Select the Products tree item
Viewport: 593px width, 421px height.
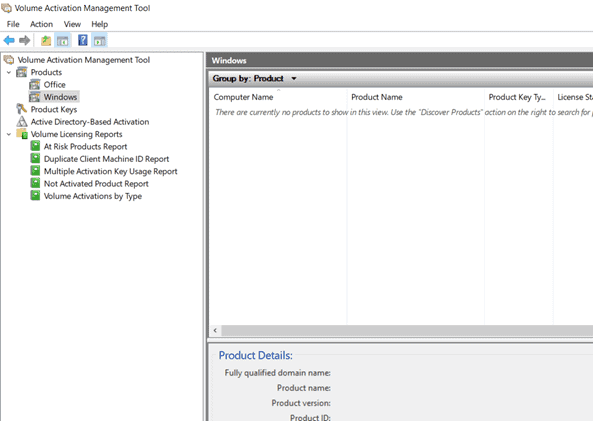click(x=46, y=72)
